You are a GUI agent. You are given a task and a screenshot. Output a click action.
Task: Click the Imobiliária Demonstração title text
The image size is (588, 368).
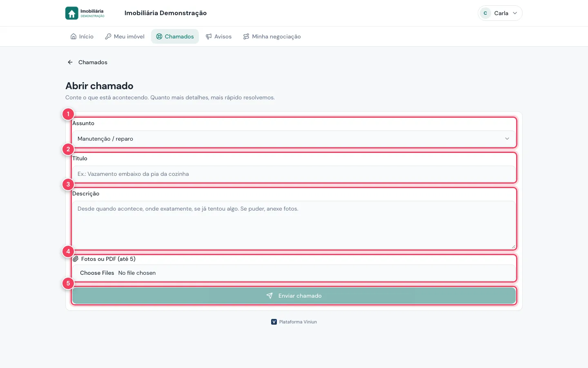[165, 13]
